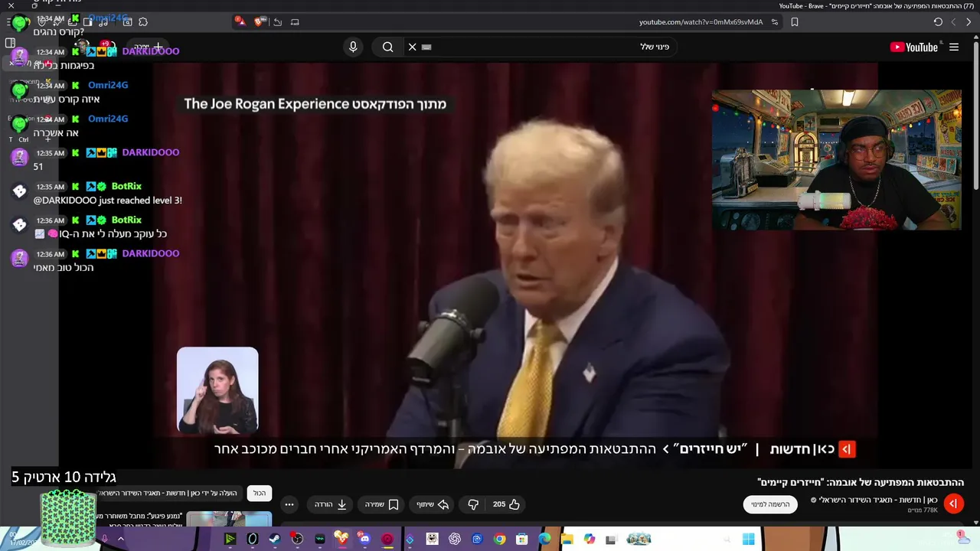Open site settings icon beside the URL

pyautogui.click(x=775, y=22)
